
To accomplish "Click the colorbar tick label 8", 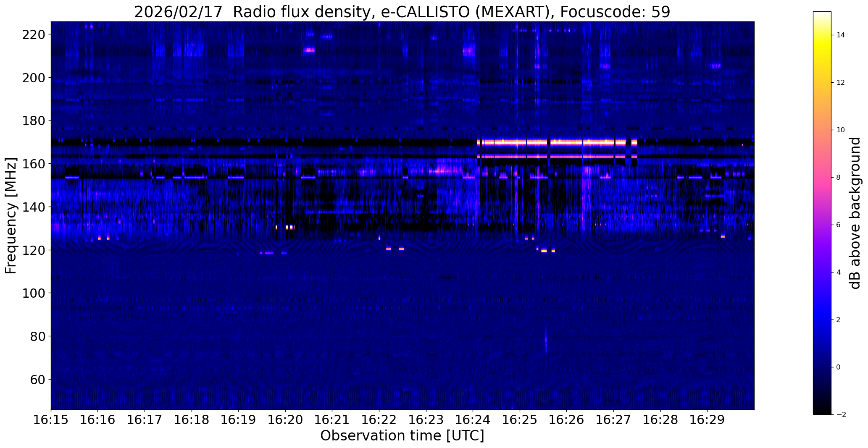I will pyautogui.click(x=838, y=178).
